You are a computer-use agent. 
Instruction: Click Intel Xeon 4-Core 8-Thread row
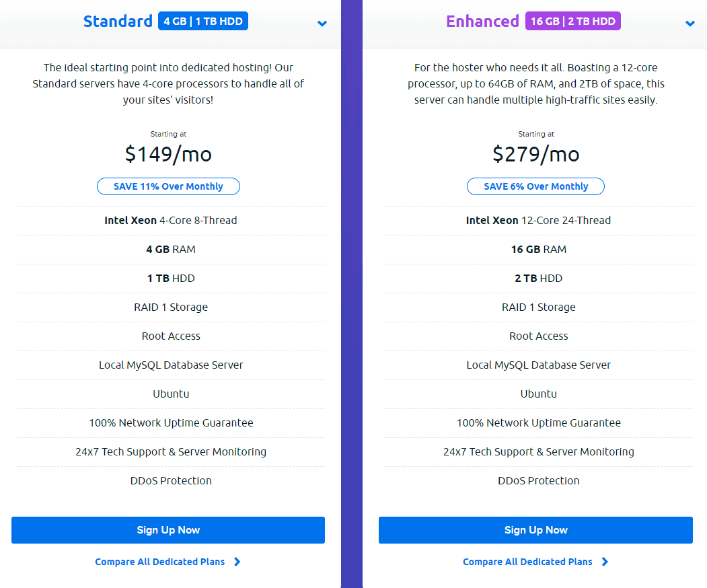coord(170,221)
